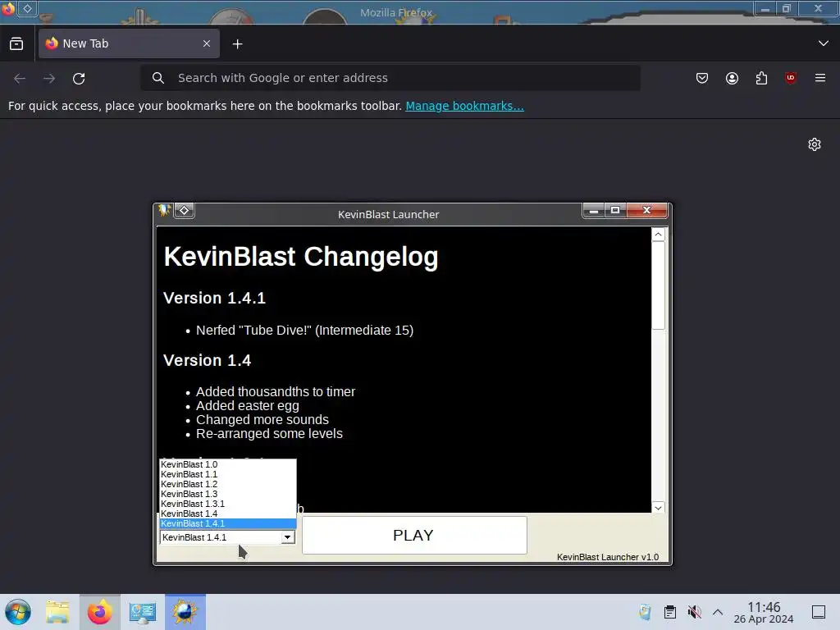Image resolution: width=840 pixels, height=630 pixels.
Task: Expand hidden system tray icons arrow
Action: pos(718,612)
